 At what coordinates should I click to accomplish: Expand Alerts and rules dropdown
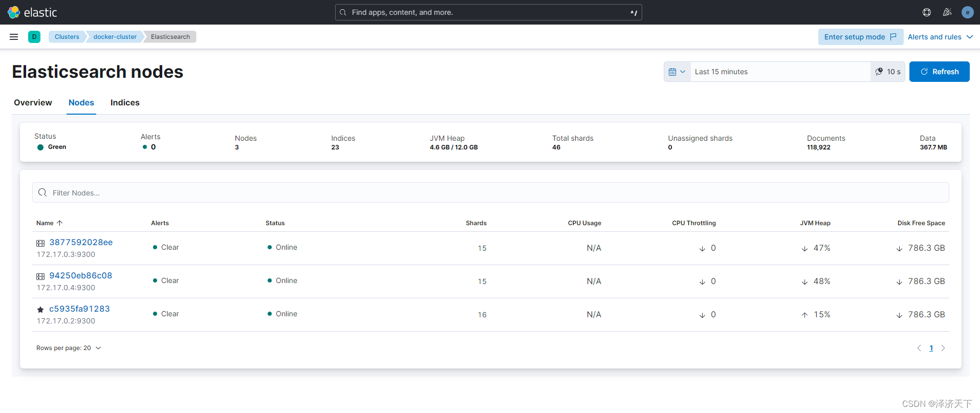[x=940, y=37]
